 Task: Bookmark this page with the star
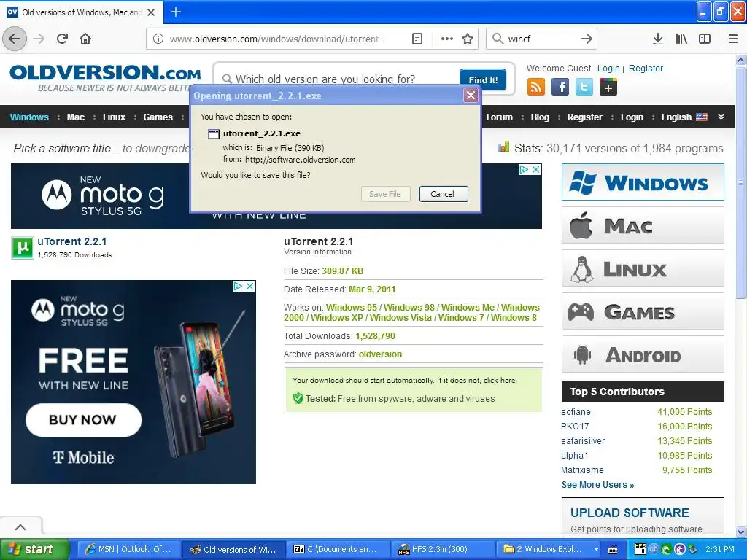pos(468,39)
